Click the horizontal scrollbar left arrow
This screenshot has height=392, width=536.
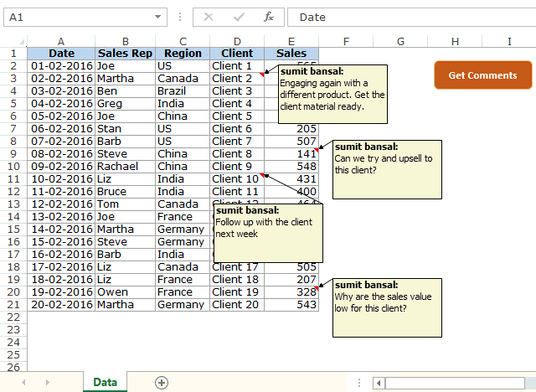pyautogui.click(x=379, y=383)
